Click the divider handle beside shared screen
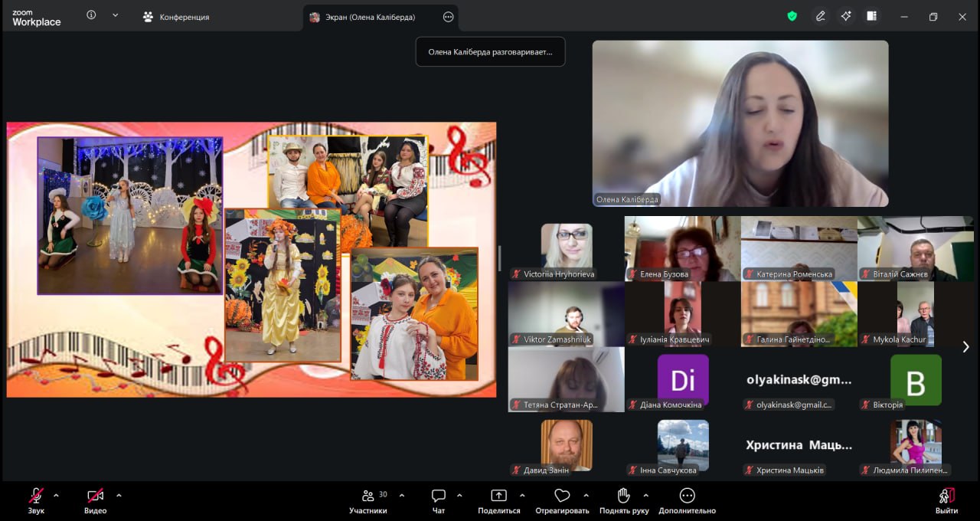 (501, 259)
